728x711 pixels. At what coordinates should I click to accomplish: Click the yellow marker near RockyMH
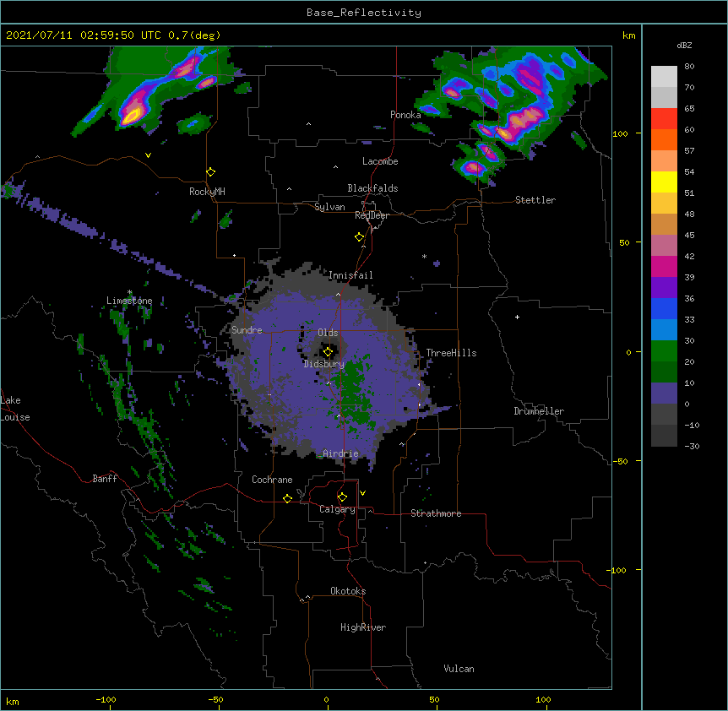(x=211, y=172)
